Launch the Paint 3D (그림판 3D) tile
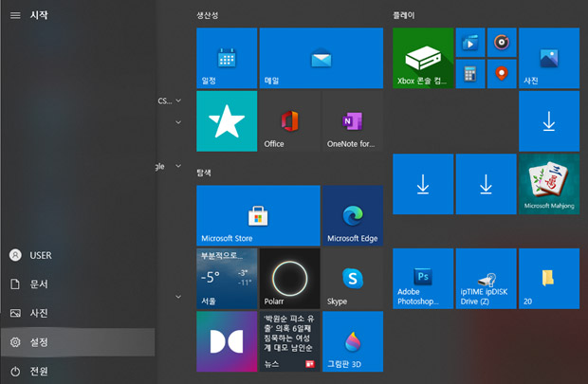This screenshot has height=384, width=588. pyautogui.click(x=352, y=341)
